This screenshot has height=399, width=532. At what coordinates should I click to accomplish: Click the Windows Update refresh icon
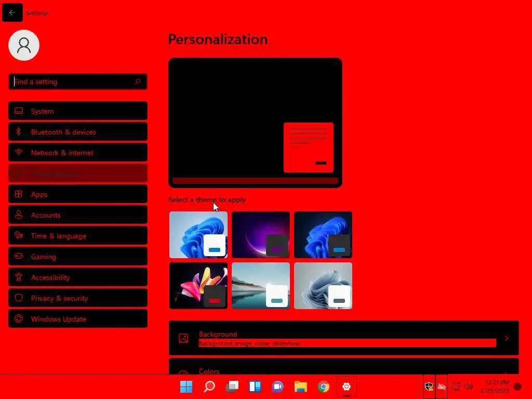(19, 318)
